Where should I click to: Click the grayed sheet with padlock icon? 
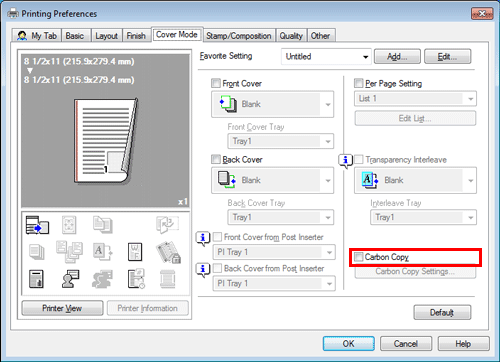(168, 252)
